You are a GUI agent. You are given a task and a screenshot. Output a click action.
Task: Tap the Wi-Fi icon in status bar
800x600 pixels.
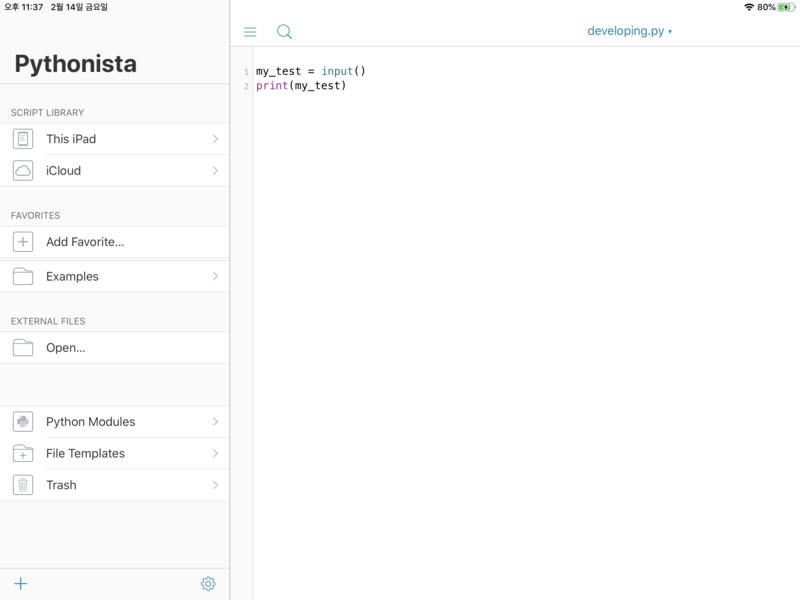[x=749, y=7]
